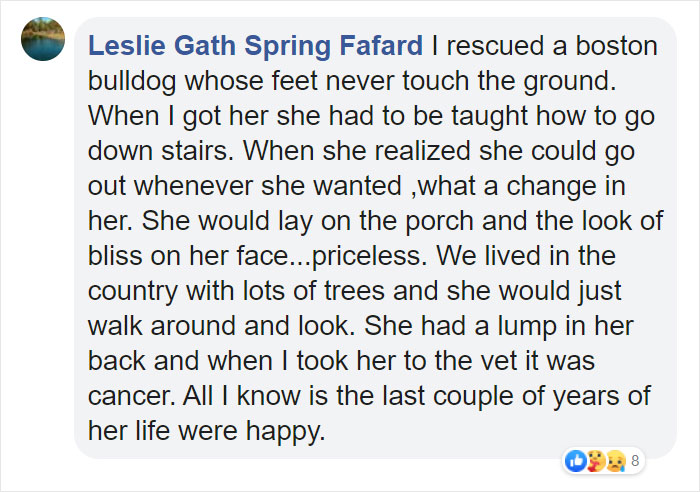Click the surname 'Fafard' in the author name
The height and width of the screenshot is (492, 700).
(381, 46)
